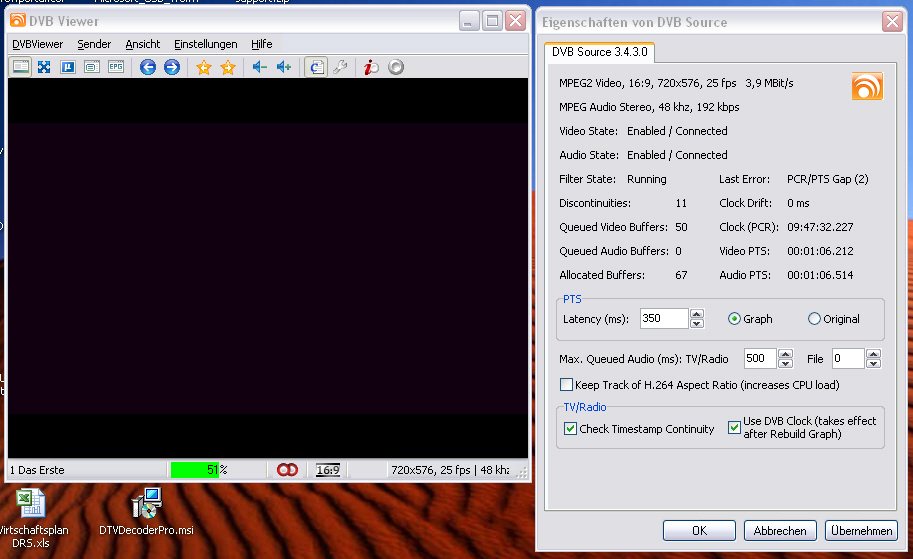Click the TV/Radio max queued audio field
The image size is (913, 559).
click(x=760, y=358)
